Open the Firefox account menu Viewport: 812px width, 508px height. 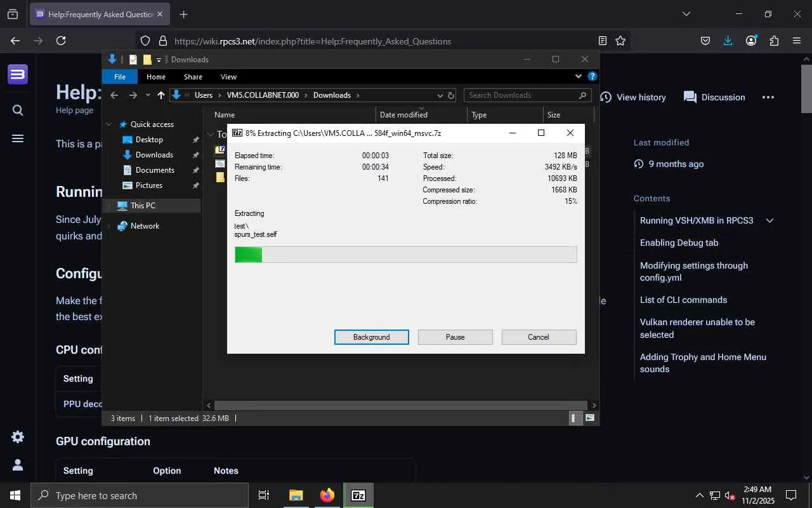751,41
